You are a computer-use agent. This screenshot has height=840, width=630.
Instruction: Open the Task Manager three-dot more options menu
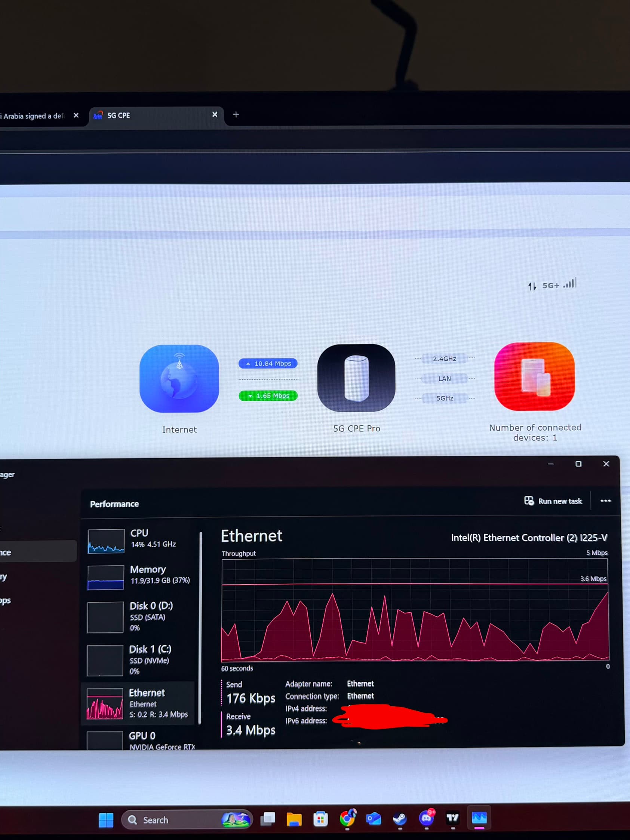coord(605,501)
